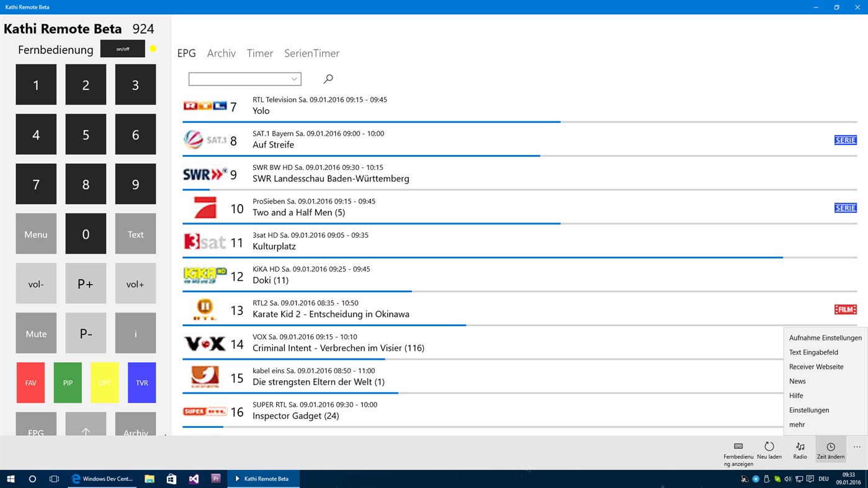Screen dimensions: 868x488
Task: Expand the 'mehr' entry in the menu
Action: 797,424
